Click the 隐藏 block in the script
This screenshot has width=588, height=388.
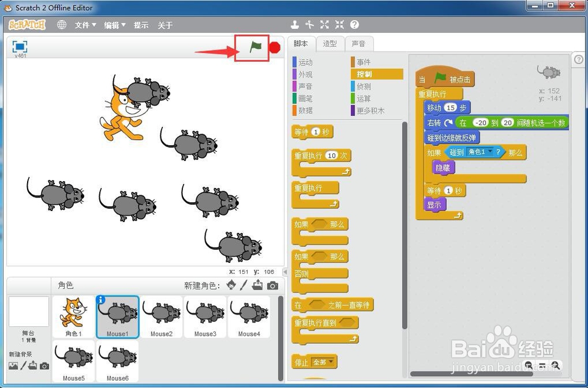tap(443, 168)
